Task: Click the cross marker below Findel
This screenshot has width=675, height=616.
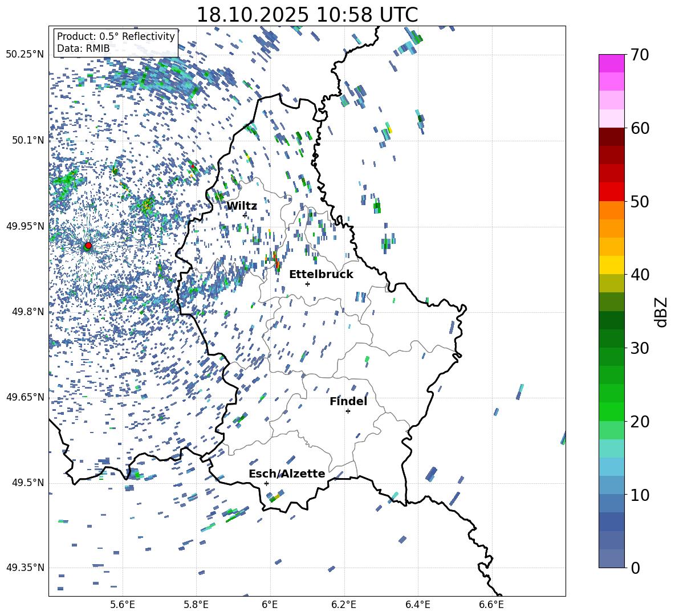Action: tap(348, 411)
